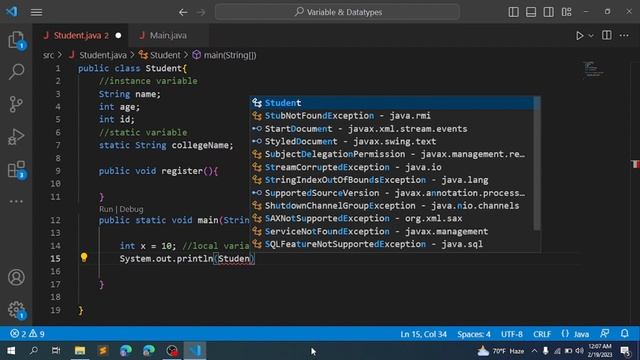
Task: Go back with the navigation arrow
Action: click(183, 12)
